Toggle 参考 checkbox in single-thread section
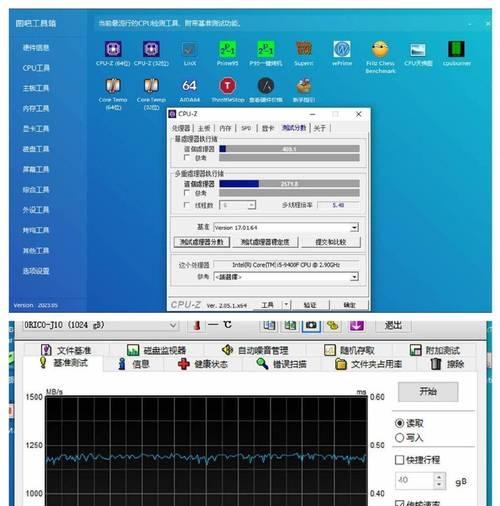Viewport: 500px width, 506px height. 187,157
